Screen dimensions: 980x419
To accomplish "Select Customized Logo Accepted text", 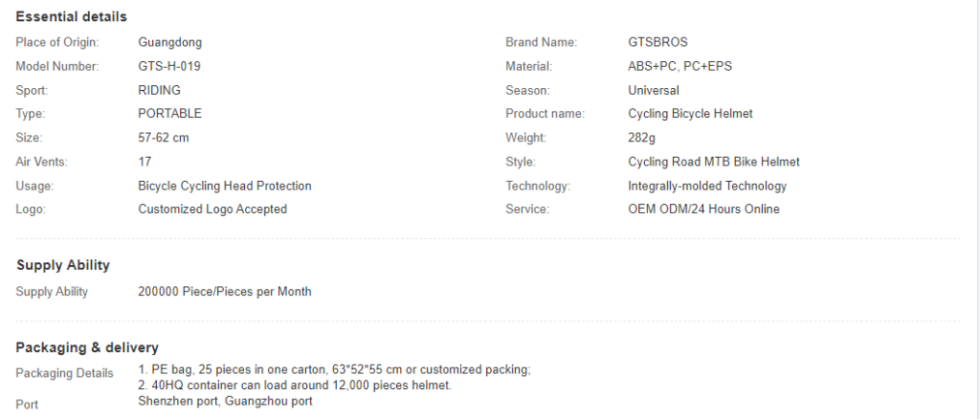I will click(212, 209).
